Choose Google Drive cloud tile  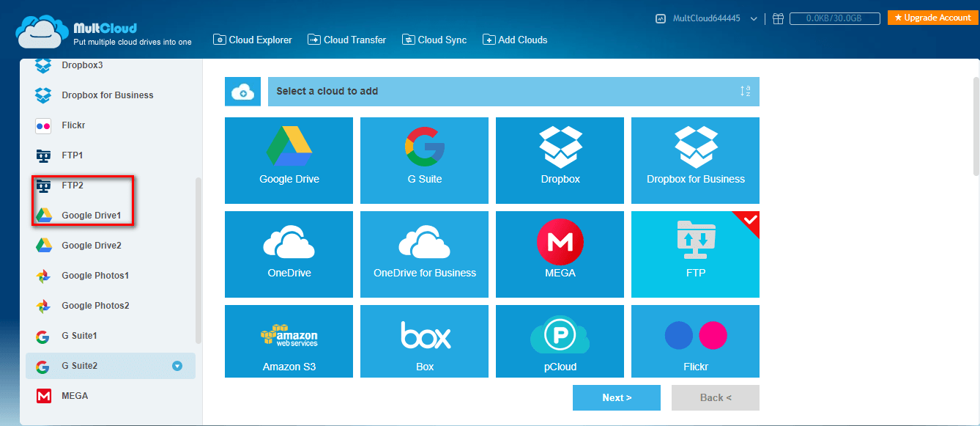click(x=289, y=161)
